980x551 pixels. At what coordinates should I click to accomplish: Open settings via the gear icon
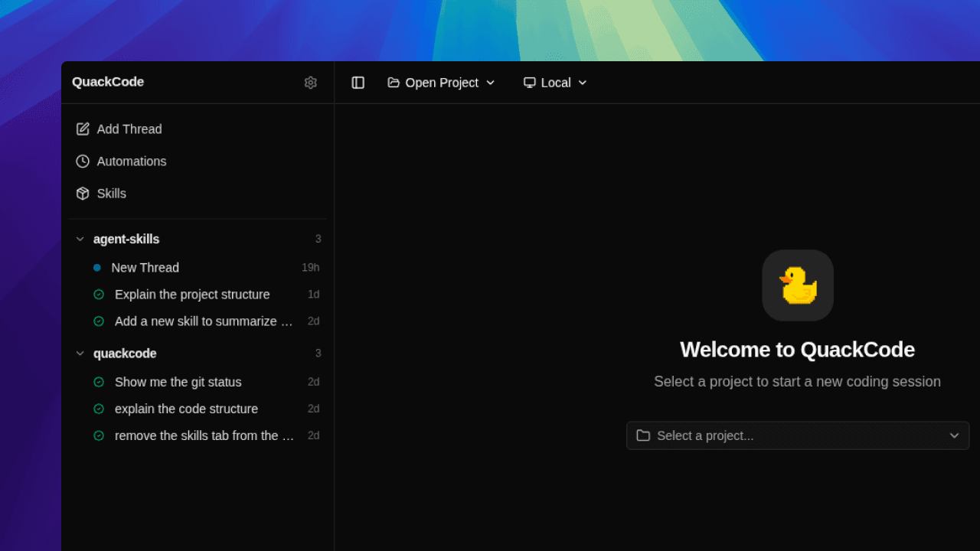[x=310, y=83]
